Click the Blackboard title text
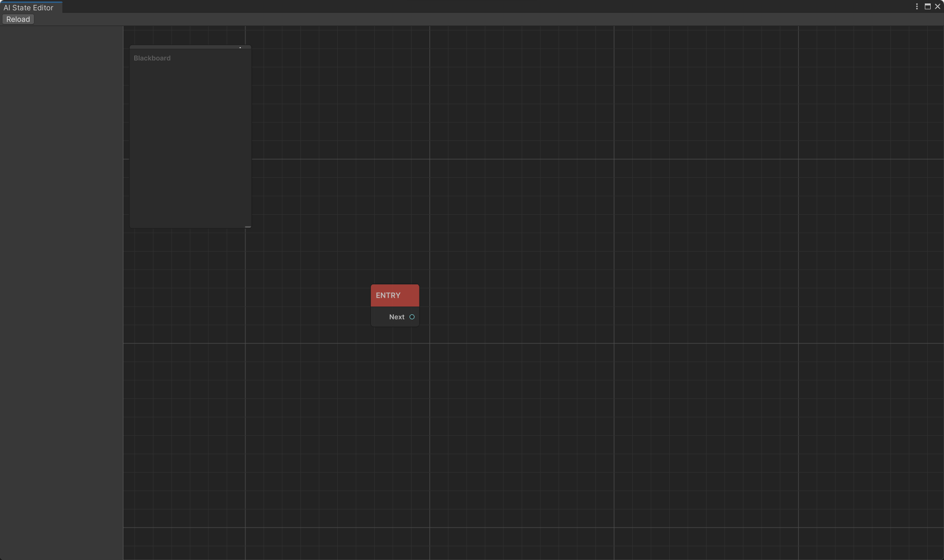 pyautogui.click(x=152, y=58)
